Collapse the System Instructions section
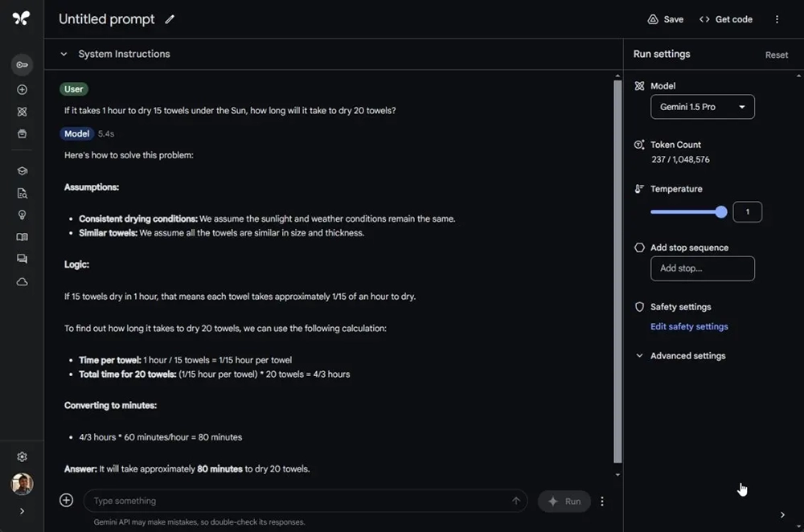804x532 pixels. point(64,54)
